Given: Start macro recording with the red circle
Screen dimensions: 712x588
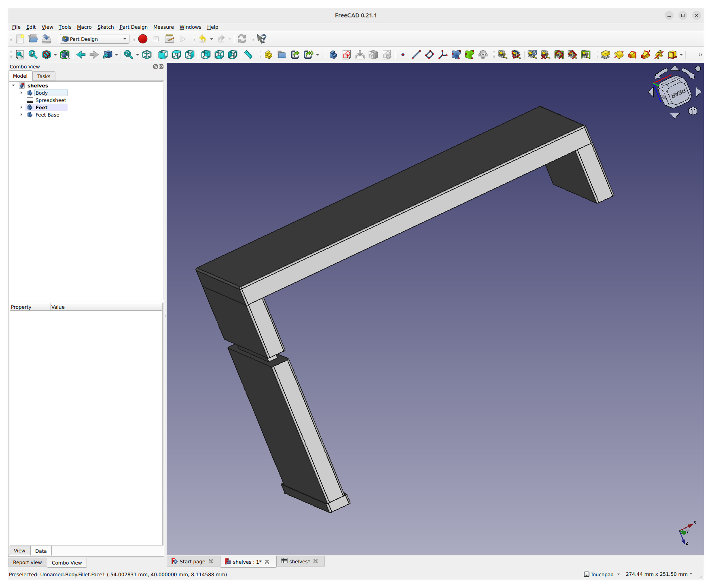Looking at the screenshot, I should 143,39.
